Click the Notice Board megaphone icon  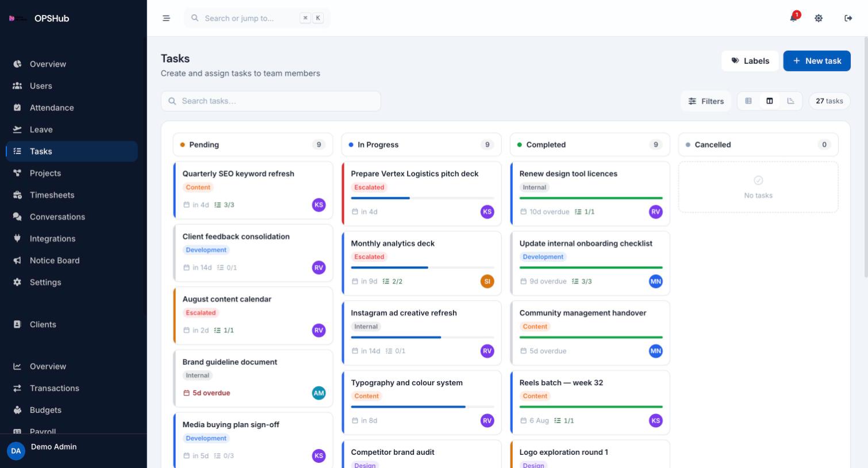click(x=17, y=260)
